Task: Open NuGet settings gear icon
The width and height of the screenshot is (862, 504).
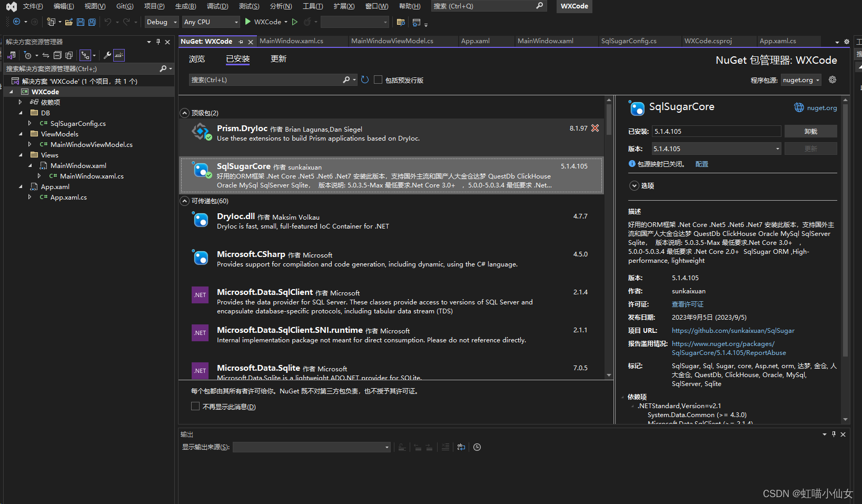Action: (x=833, y=80)
